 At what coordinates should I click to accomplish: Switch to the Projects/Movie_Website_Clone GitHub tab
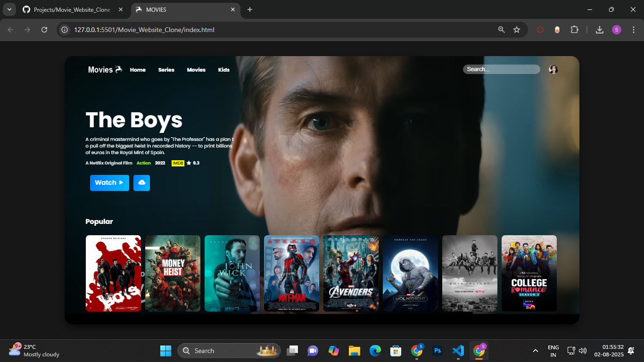click(x=71, y=9)
